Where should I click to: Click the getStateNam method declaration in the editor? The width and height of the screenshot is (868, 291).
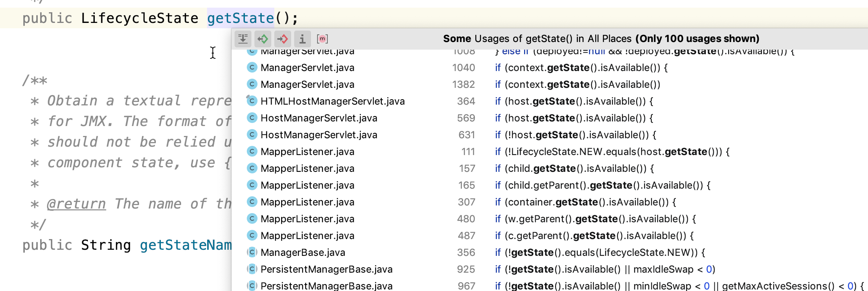click(185, 245)
